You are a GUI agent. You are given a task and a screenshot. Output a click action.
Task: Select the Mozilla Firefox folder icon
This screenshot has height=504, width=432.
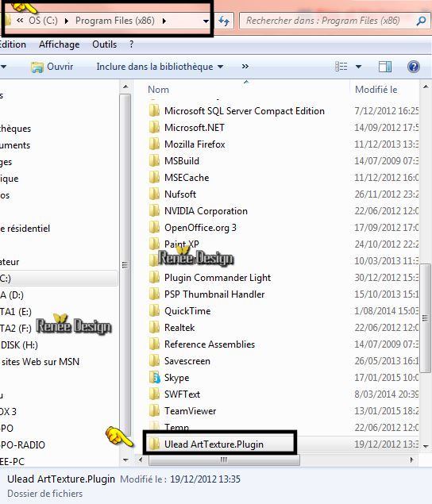click(x=154, y=144)
